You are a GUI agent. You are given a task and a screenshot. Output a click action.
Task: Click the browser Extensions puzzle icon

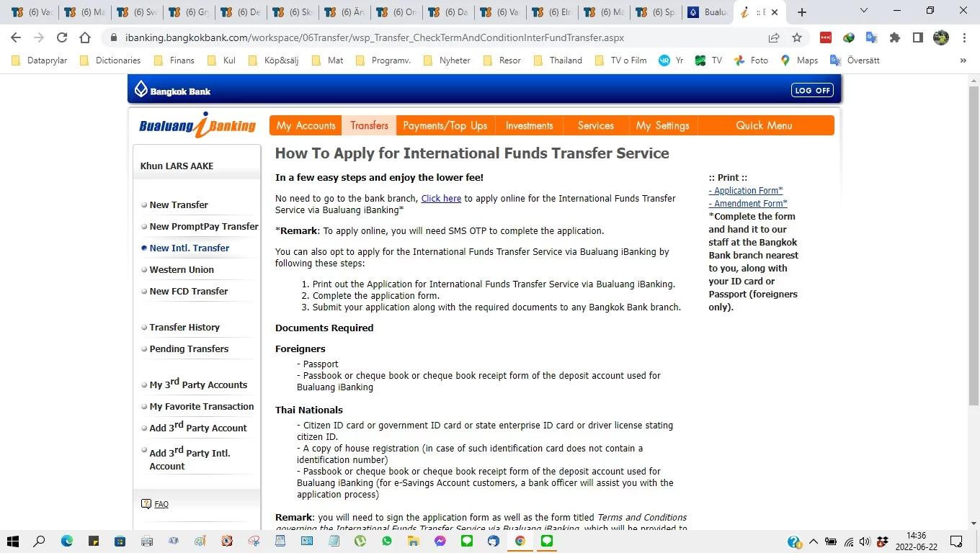(x=894, y=37)
